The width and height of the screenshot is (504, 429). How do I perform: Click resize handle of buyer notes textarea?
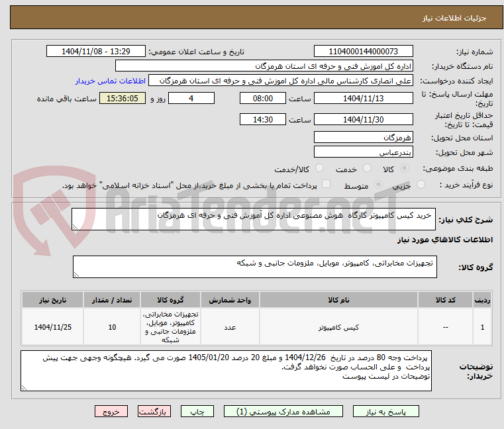24,388
